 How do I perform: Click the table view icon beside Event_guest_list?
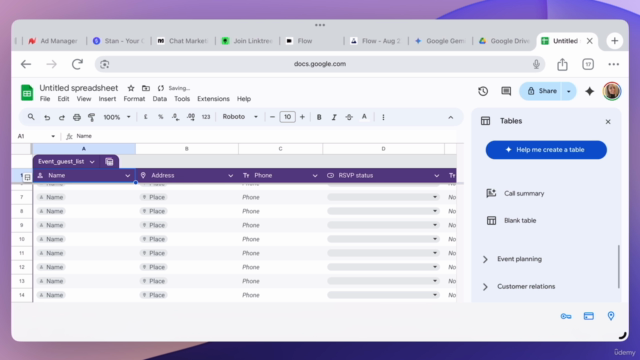coord(109,162)
